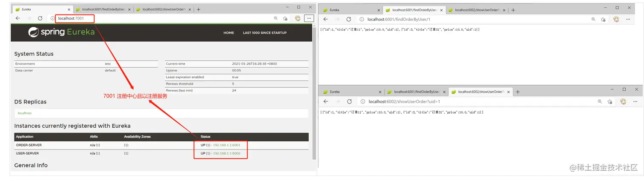
Task: Open LAST 1000 SINCE STARTUP link
Action: (x=264, y=33)
